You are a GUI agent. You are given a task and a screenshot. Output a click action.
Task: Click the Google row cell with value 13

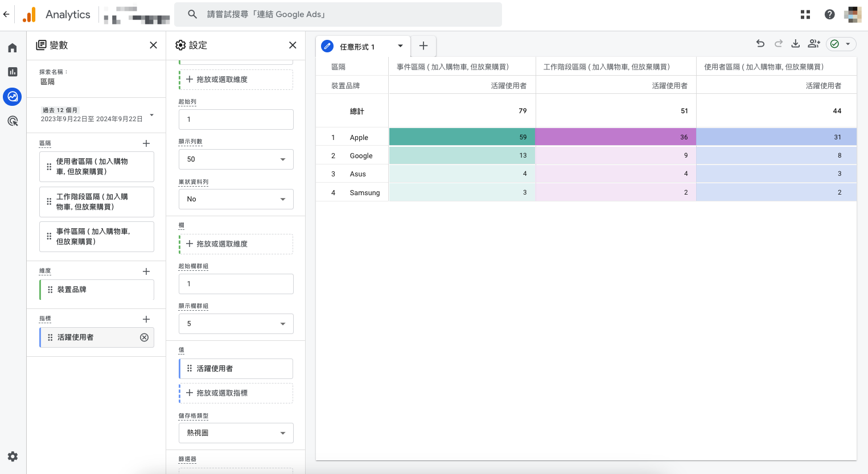coord(462,155)
